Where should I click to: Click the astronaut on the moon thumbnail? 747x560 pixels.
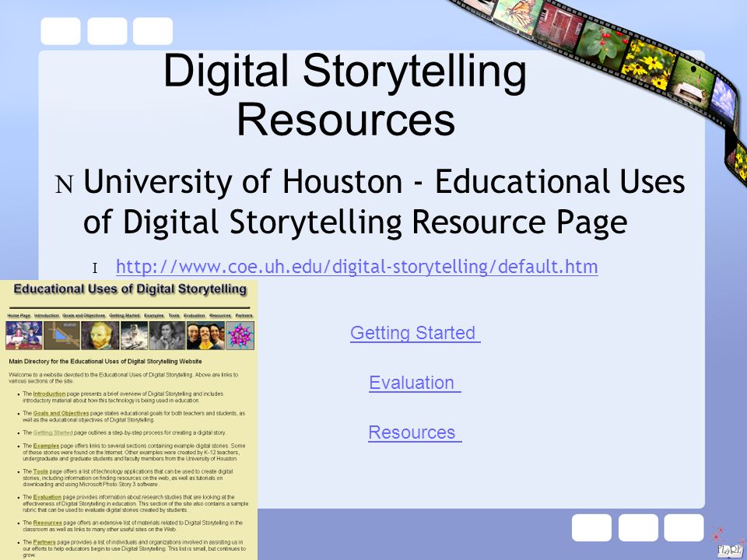[x=135, y=335]
